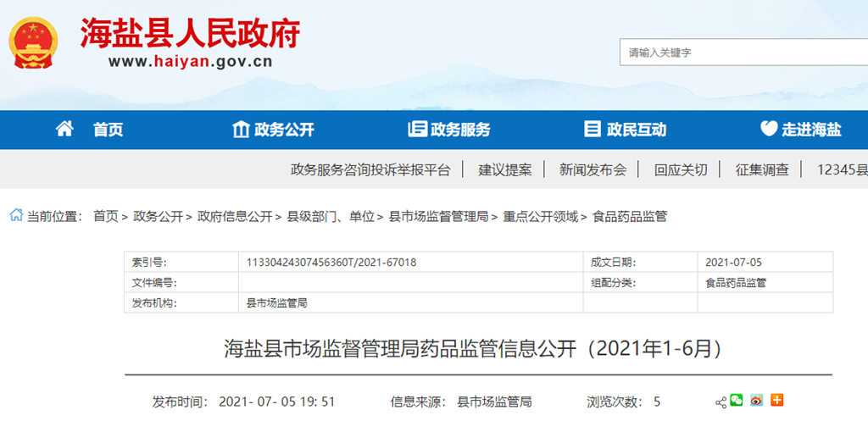Image resolution: width=868 pixels, height=421 pixels.
Task: Click the 文件编号 label cell
Action: (181, 283)
